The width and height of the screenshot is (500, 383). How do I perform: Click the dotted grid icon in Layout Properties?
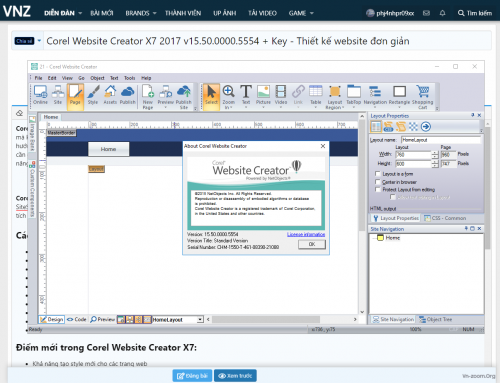click(x=413, y=127)
